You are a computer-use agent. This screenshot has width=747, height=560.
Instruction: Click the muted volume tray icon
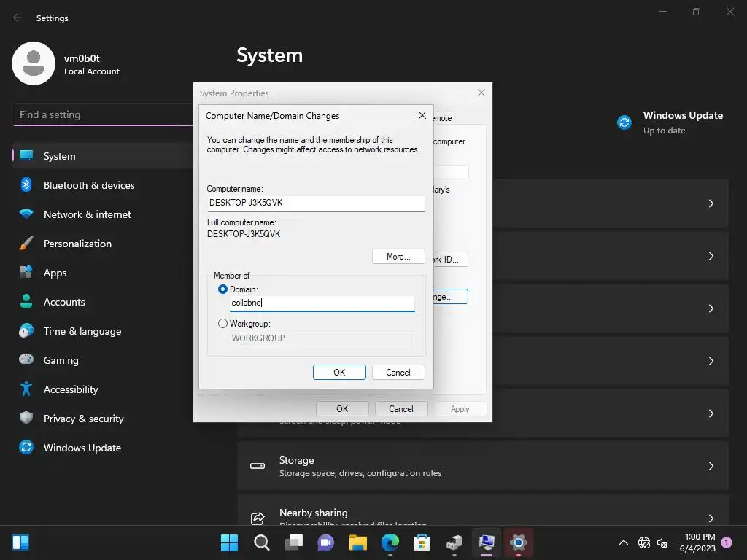tap(662, 542)
